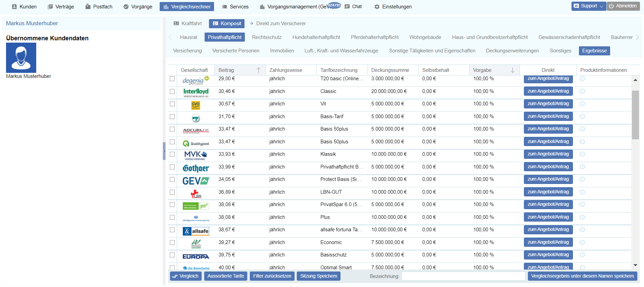Click the info icon in the Interlloyd row
Viewport: 644px width, 287px height.
(582, 91)
